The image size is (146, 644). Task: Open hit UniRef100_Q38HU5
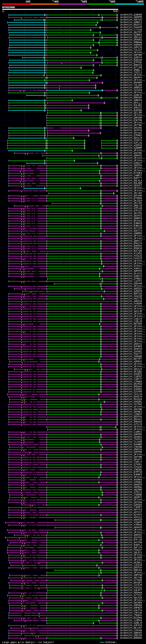click(x=131, y=15)
